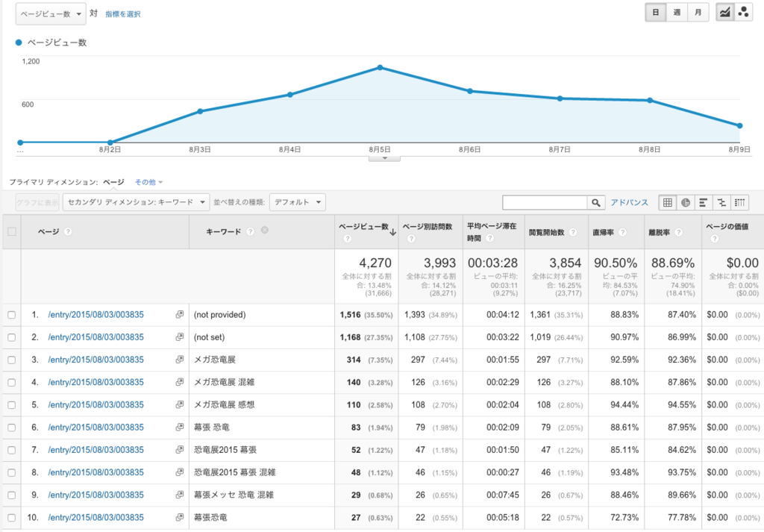This screenshot has width=764, height=532.
Task: Expand その他 primary dimension menu
Action: 148,182
